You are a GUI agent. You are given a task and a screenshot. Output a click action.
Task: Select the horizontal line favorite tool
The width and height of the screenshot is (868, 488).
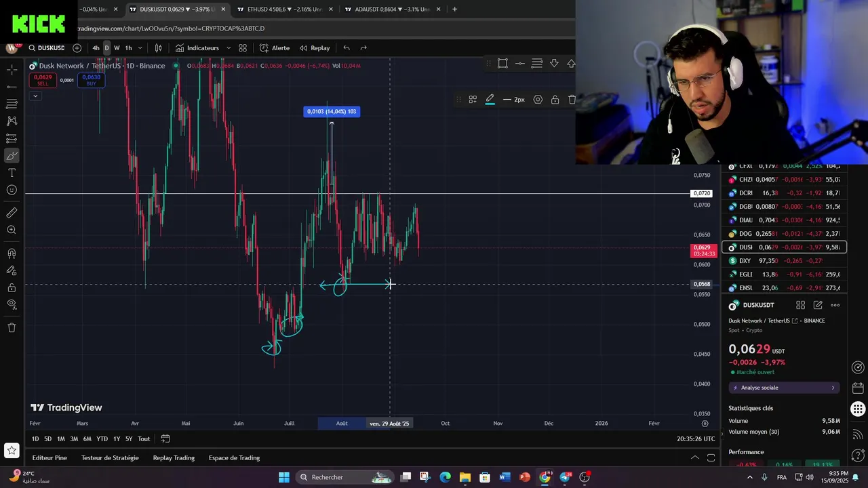(x=519, y=63)
